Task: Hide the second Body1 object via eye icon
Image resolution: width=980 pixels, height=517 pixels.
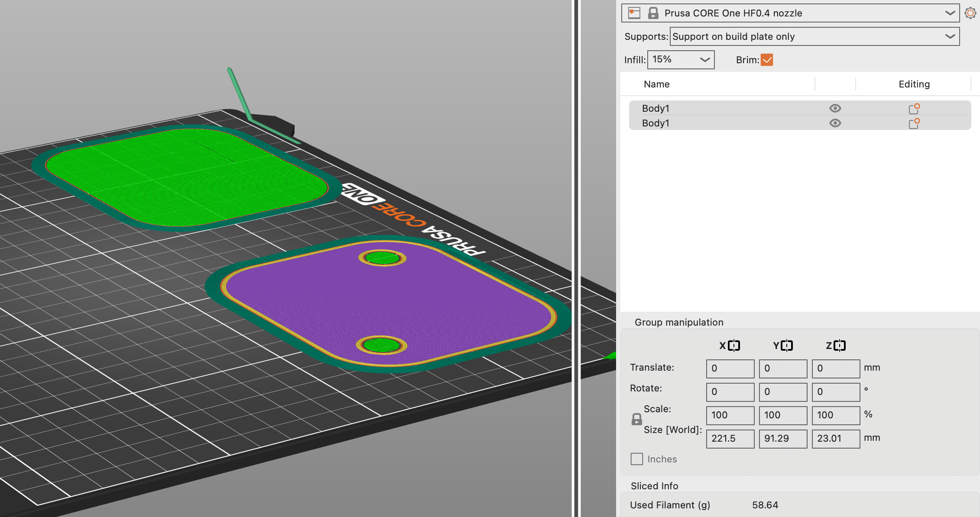Action: [x=835, y=123]
